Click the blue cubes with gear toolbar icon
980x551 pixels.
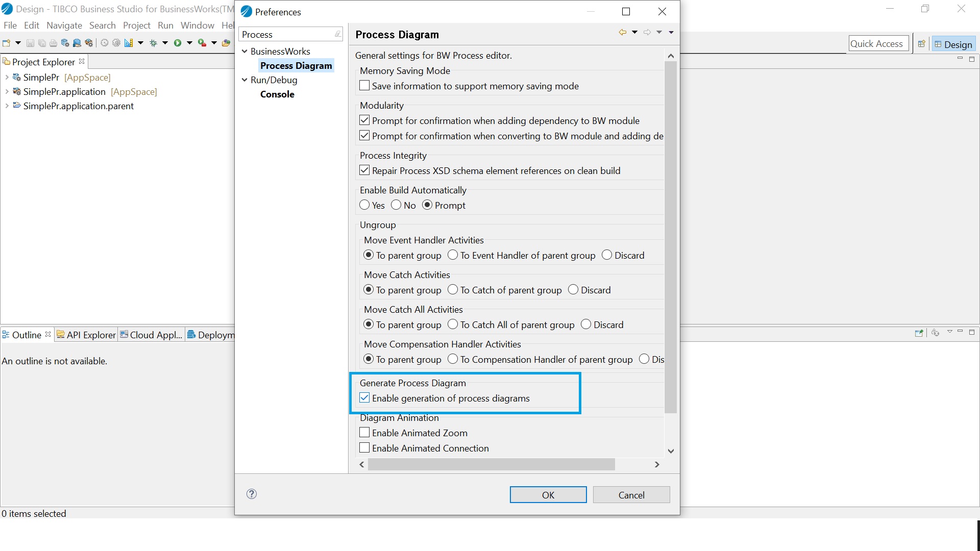pos(65,43)
